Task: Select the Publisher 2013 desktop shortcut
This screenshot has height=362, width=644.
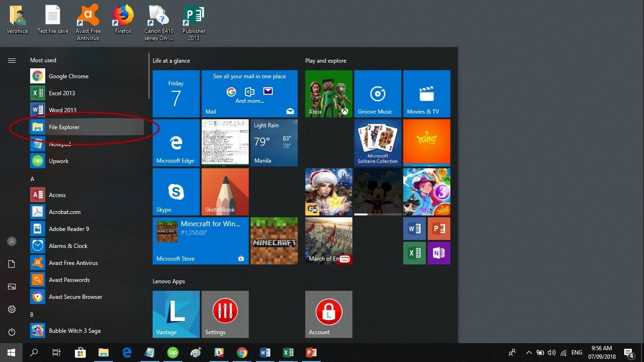Action: (x=194, y=23)
